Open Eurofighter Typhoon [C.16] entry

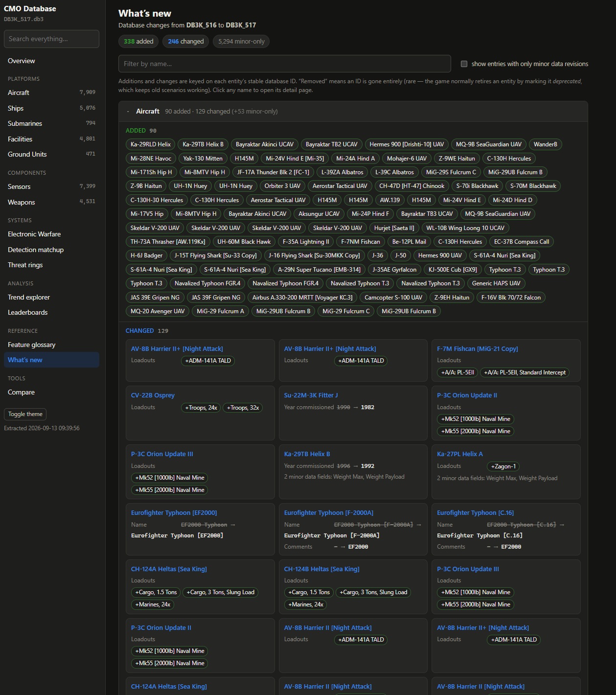pyautogui.click(x=475, y=513)
